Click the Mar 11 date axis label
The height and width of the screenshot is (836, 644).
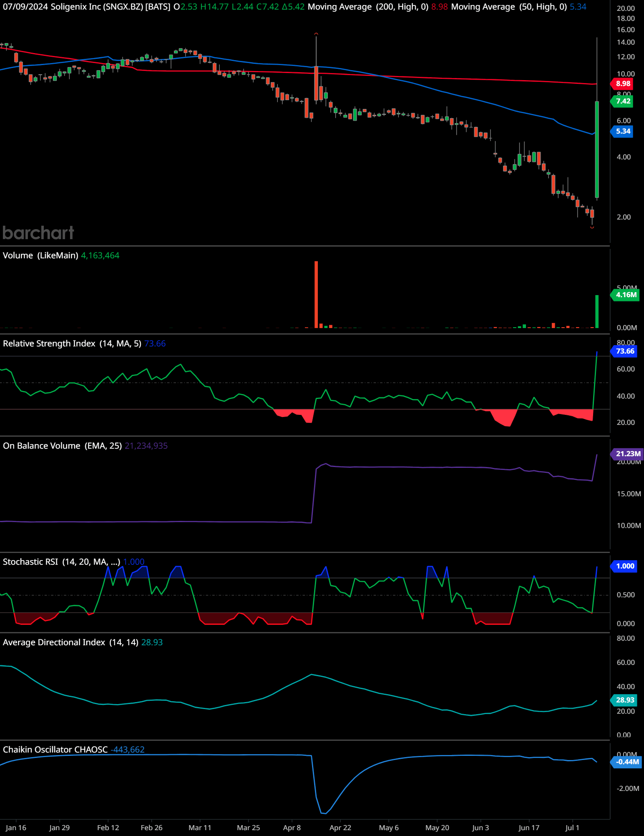coord(200,828)
